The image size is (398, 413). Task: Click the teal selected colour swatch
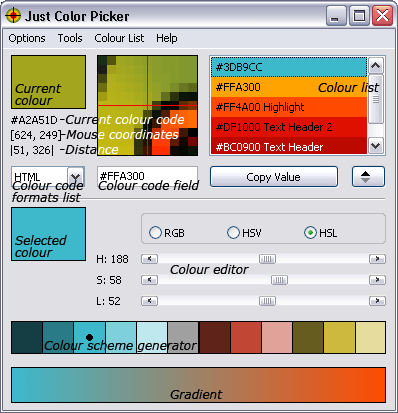pos(48,234)
